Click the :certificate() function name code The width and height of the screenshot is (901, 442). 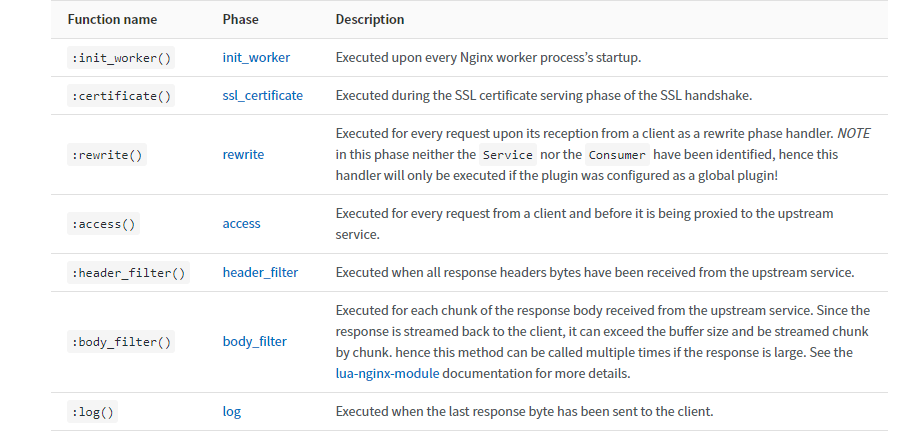[x=121, y=96]
